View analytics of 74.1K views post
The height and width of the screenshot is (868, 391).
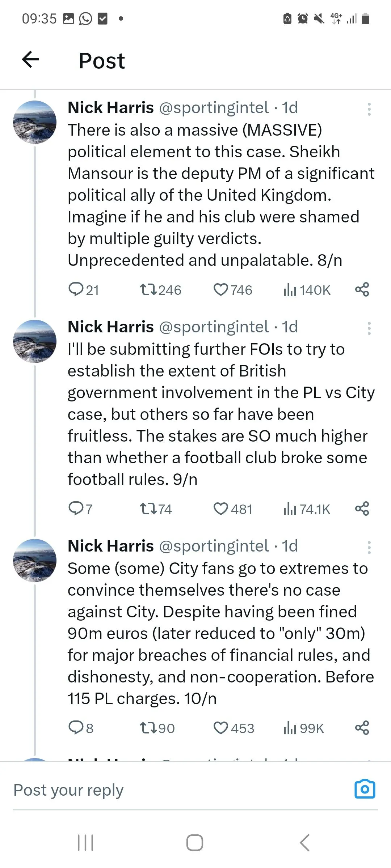307,509
